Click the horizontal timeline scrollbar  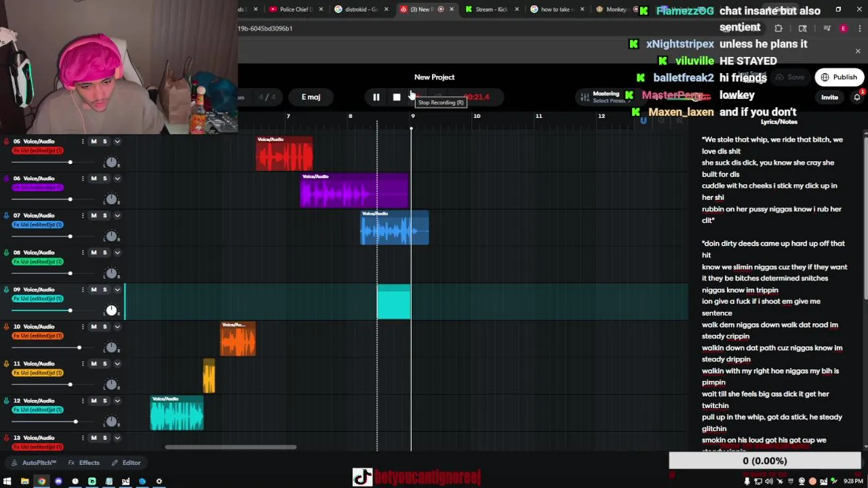click(x=231, y=447)
